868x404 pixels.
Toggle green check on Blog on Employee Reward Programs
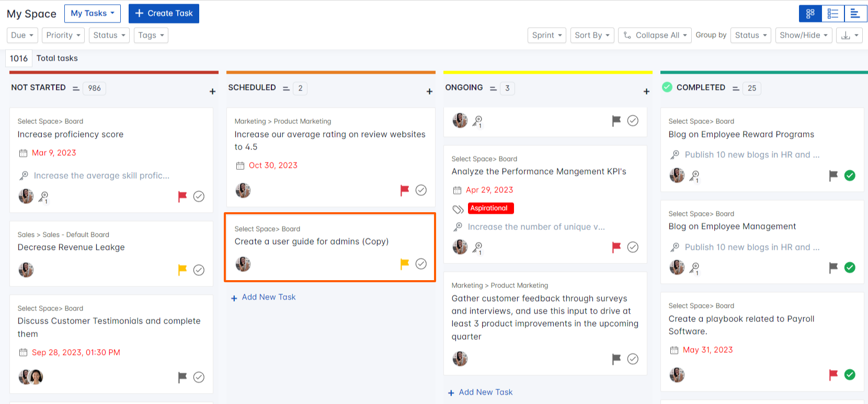pyautogui.click(x=850, y=176)
